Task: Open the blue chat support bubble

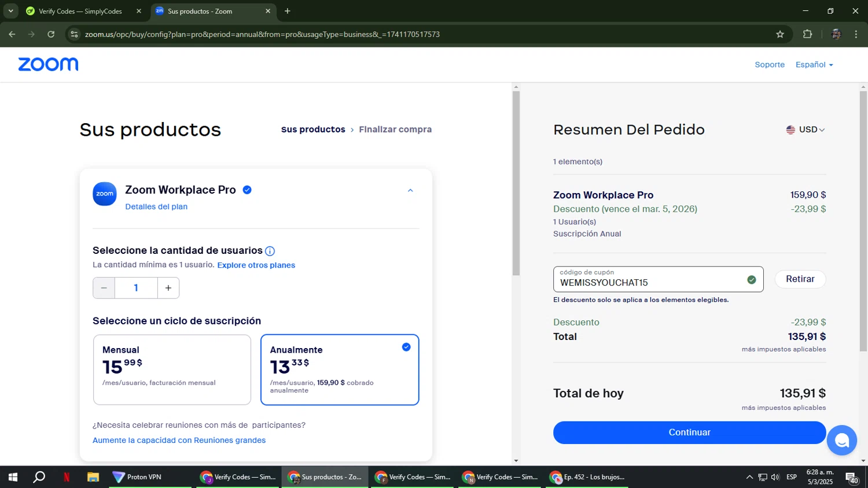Action: 841,441
